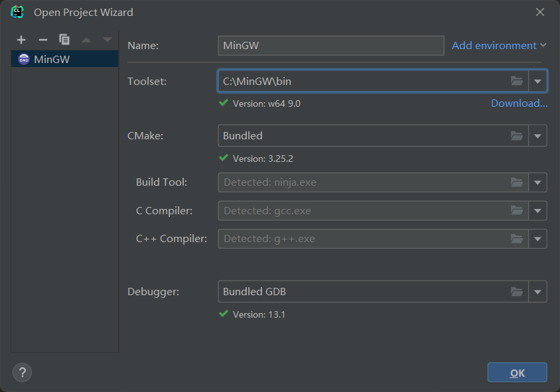Browse folder for Toolset path

(x=517, y=81)
